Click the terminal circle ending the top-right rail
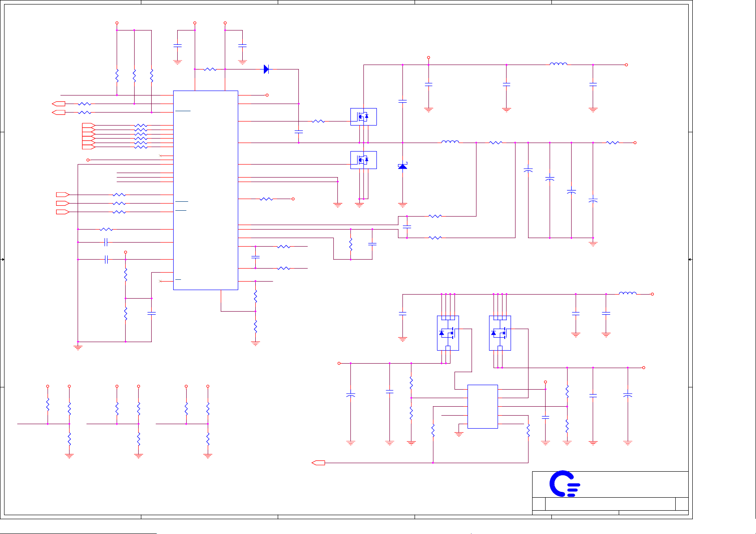 click(626, 65)
